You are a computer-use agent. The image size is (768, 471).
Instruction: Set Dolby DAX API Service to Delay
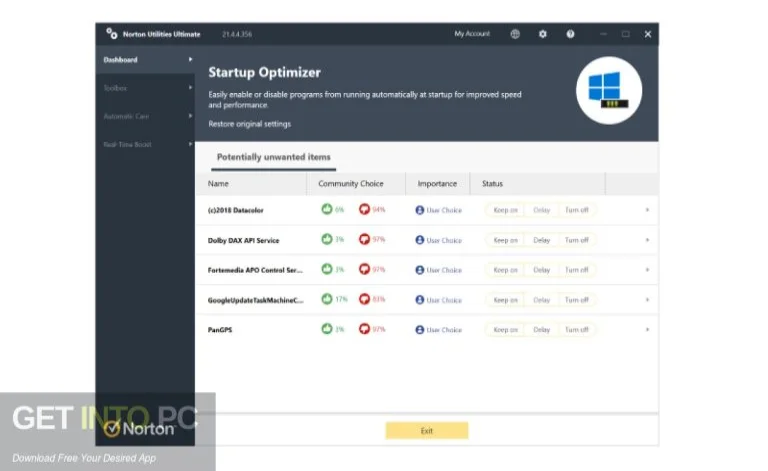[541, 240]
